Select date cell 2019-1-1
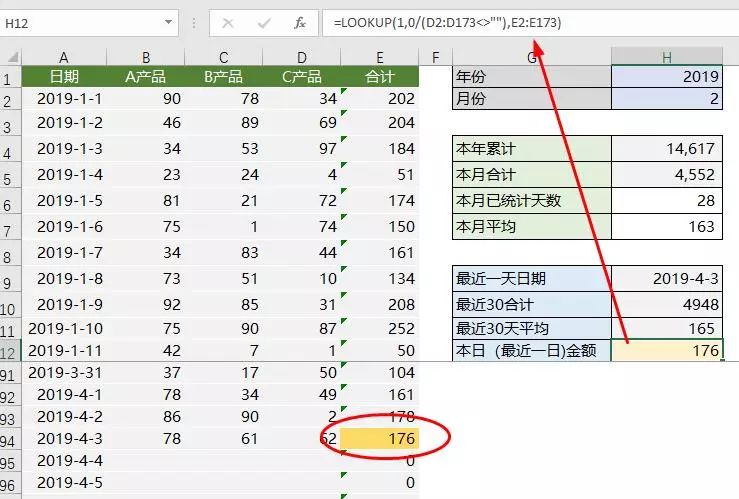Image resolution: width=739 pixels, height=499 pixels. (64, 98)
